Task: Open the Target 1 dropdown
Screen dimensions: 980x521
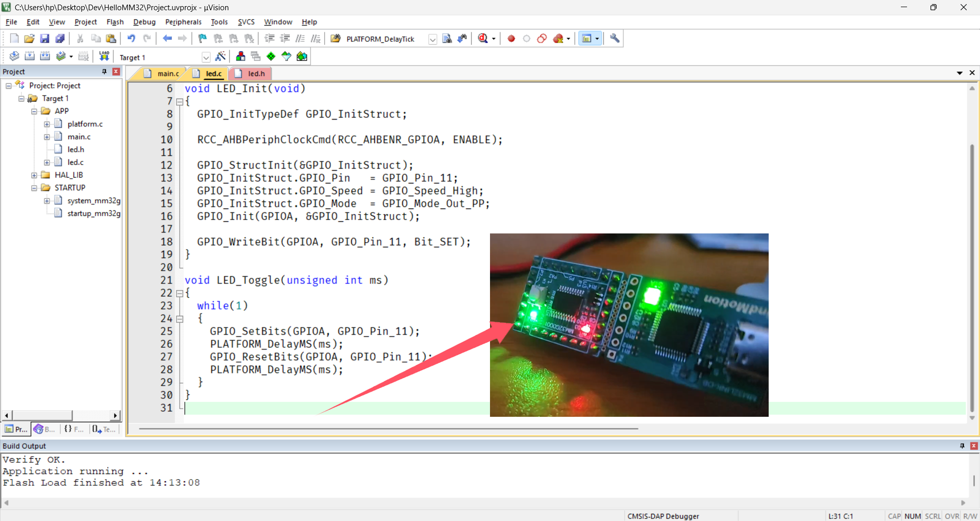Action: pyautogui.click(x=206, y=57)
